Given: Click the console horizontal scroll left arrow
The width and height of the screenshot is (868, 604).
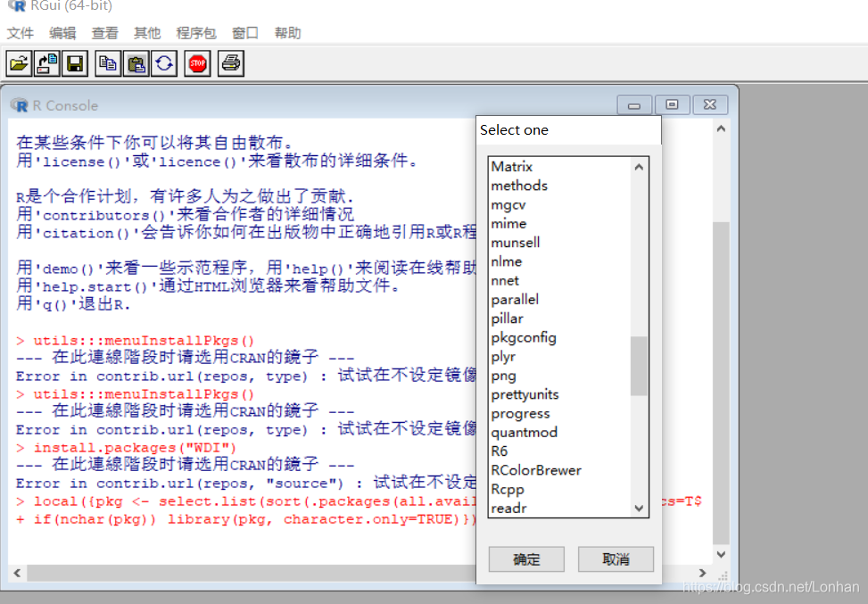Looking at the screenshot, I should pyautogui.click(x=17, y=573).
